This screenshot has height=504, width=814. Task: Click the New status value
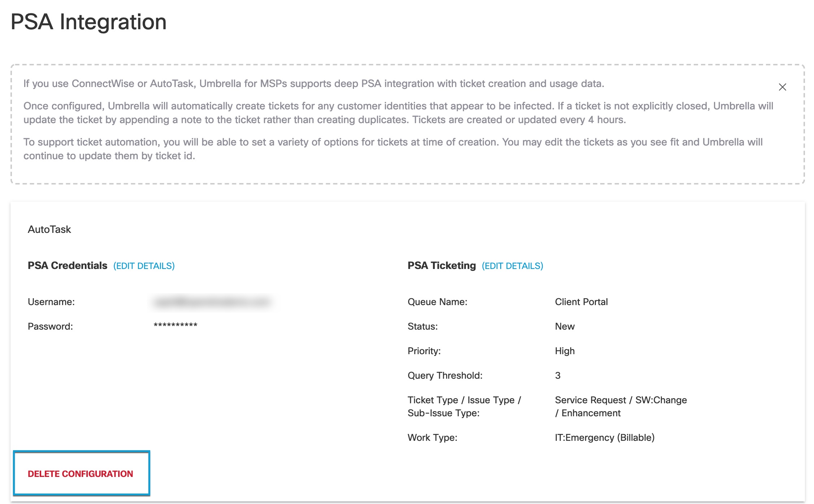point(564,326)
